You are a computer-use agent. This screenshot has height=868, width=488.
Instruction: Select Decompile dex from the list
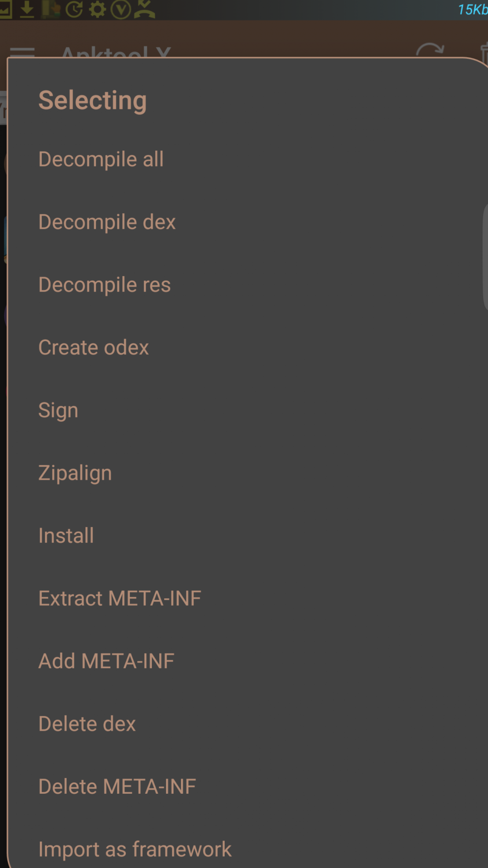click(x=107, y=222)
